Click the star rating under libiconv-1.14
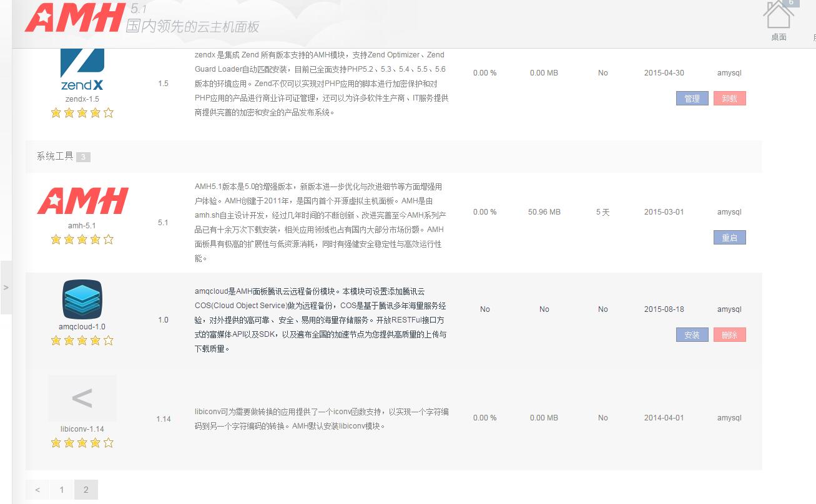The image size is (816, 504). pyautogui.click(x=82, y=443)
